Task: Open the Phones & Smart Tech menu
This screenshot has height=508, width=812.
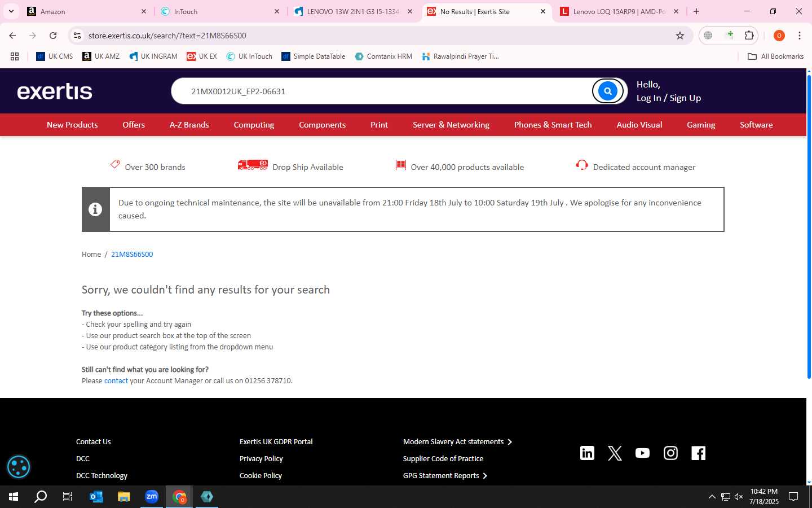Action: point(553,125)
